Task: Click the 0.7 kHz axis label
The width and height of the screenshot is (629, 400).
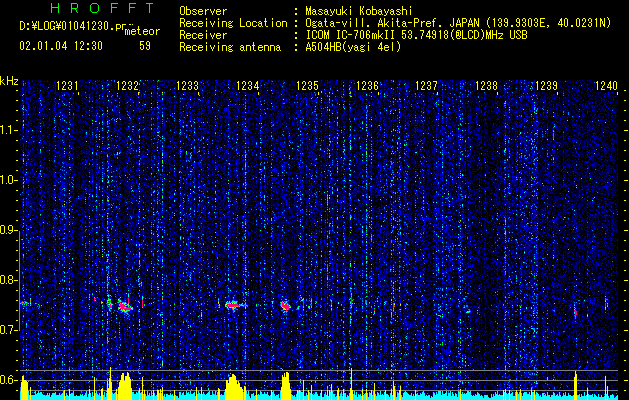Action: [8, 330]
